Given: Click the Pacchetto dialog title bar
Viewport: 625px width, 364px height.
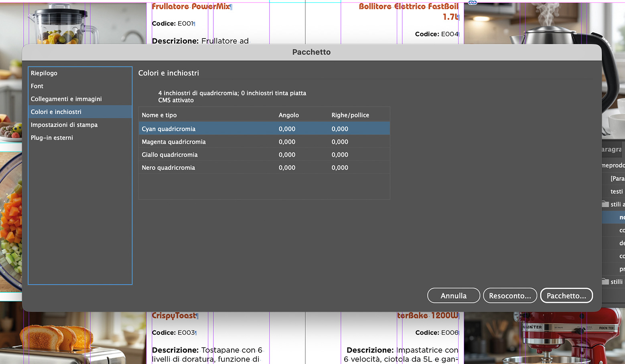Looking at the screenshot, I should point(312,52).
